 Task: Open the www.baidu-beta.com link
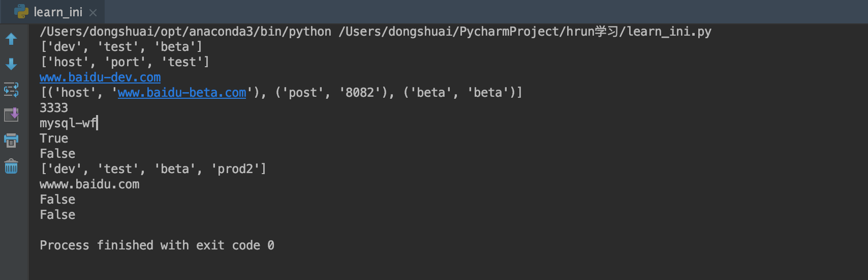point(182,93)
